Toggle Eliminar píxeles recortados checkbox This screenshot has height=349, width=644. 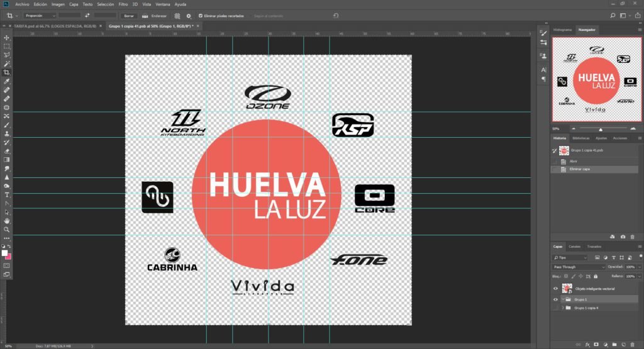pyautogui.click(x=201, y=16)
